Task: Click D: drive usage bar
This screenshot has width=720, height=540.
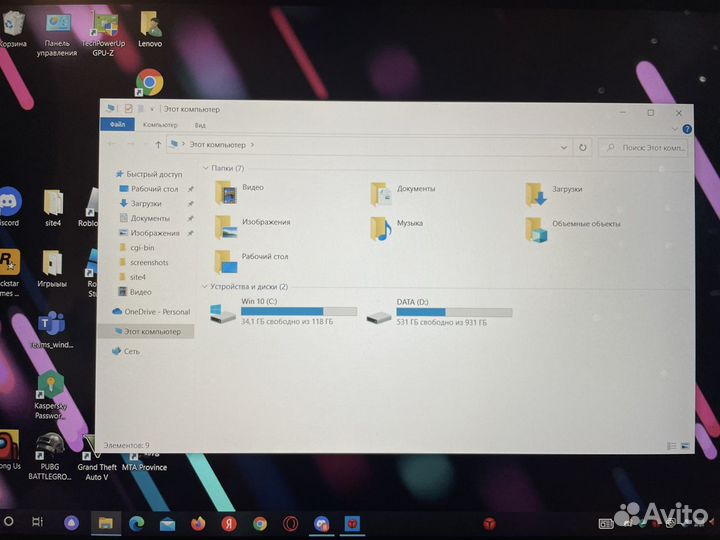Action: pyautogui.click(x=454, y=313)
